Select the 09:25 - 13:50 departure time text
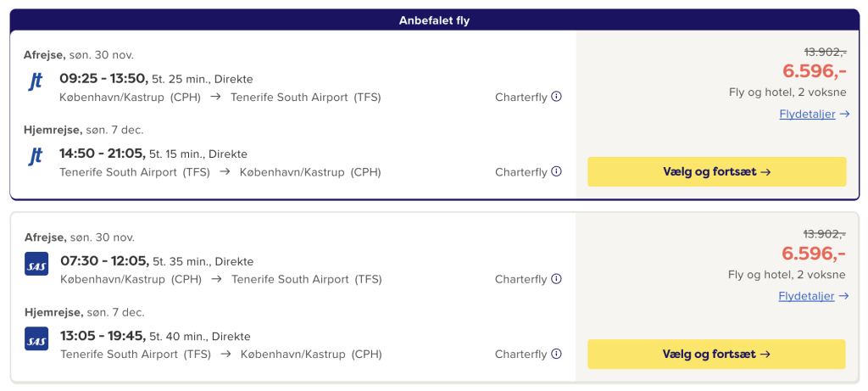 [x=103, y=79]
